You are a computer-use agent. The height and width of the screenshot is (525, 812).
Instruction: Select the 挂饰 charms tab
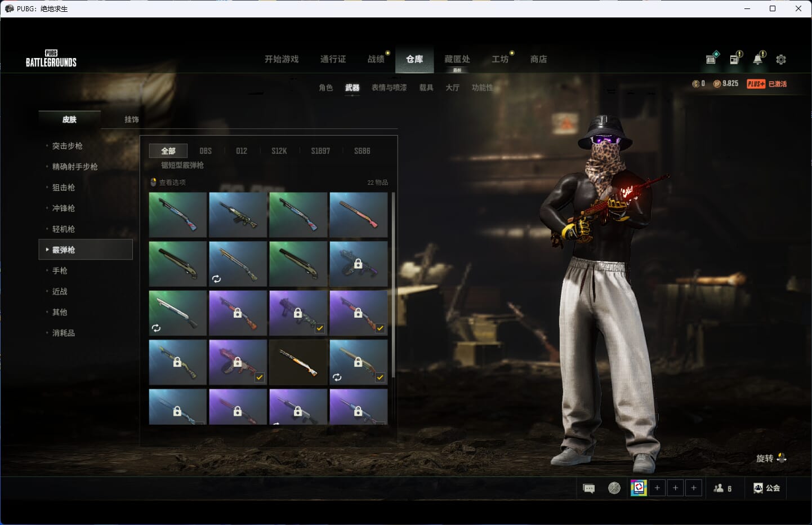[132, 119]
